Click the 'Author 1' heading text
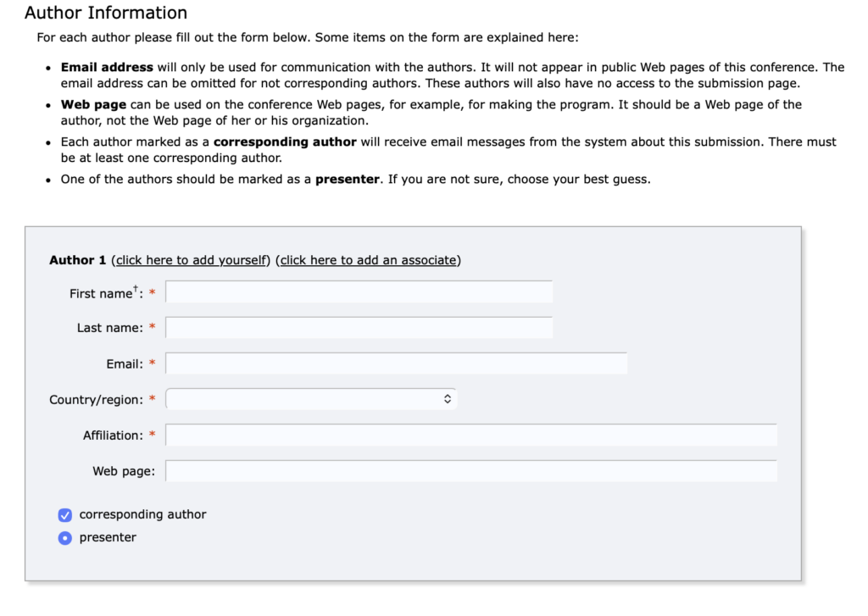 77,260
